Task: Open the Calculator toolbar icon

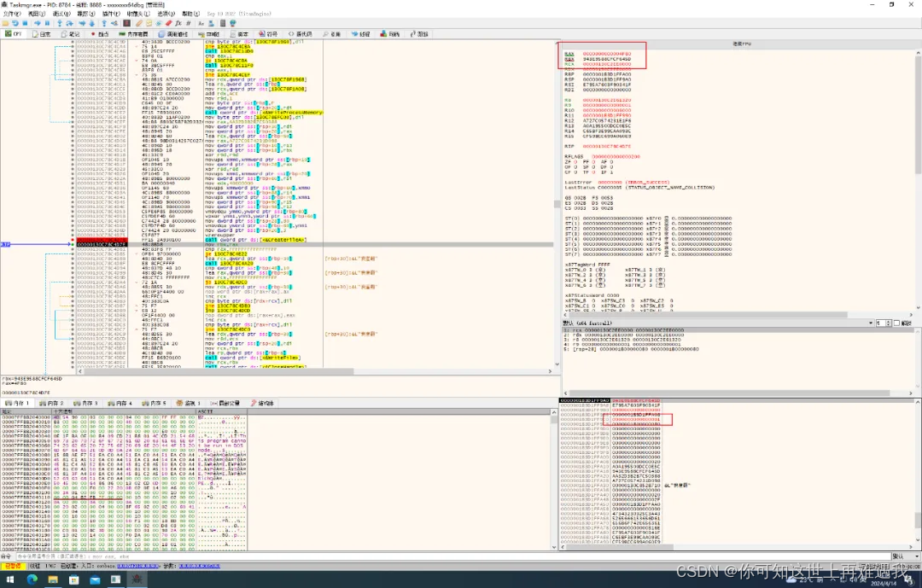Action: pos(223,24)
